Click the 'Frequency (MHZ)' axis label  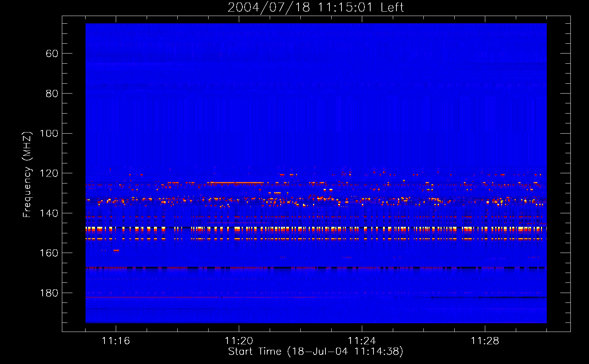pos(27,174)
